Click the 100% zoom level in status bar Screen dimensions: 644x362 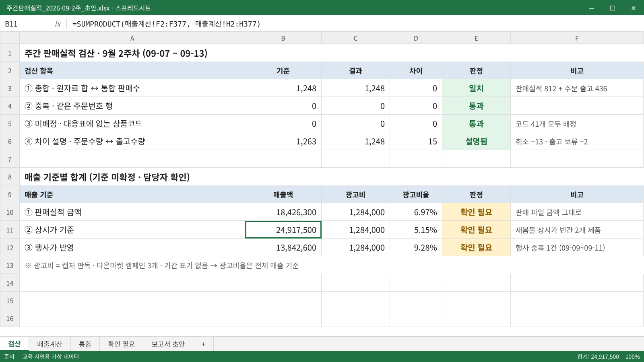(x=632, y=357)
